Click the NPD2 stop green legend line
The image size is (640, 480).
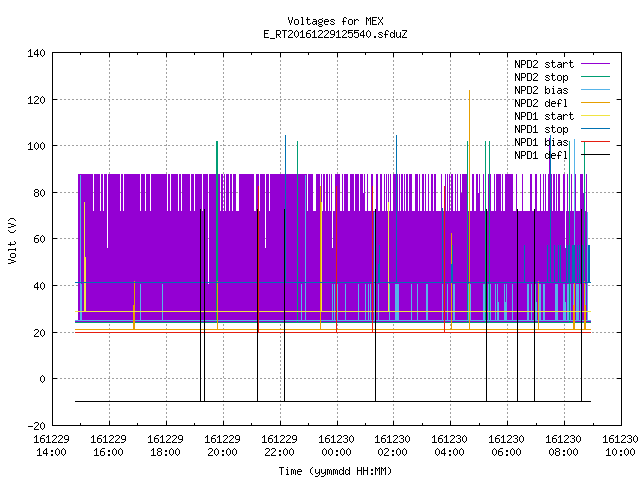[x=595, y=77]
